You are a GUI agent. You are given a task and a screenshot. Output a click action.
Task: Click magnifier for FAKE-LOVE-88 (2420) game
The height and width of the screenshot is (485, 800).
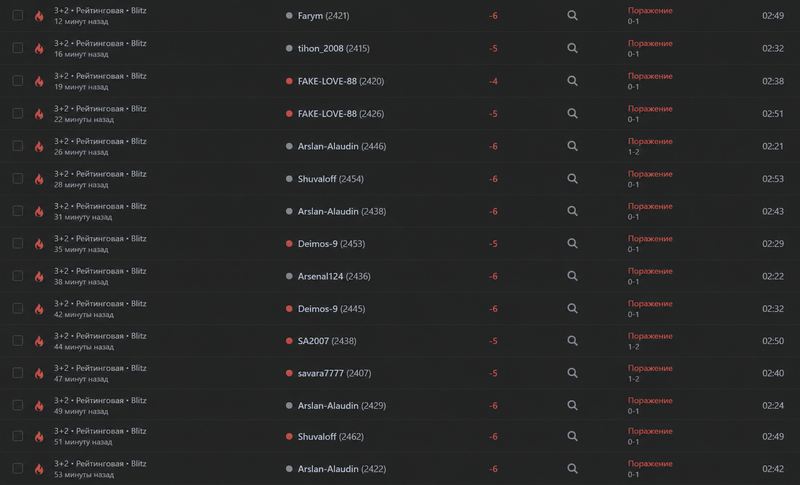tap(572, 81)
